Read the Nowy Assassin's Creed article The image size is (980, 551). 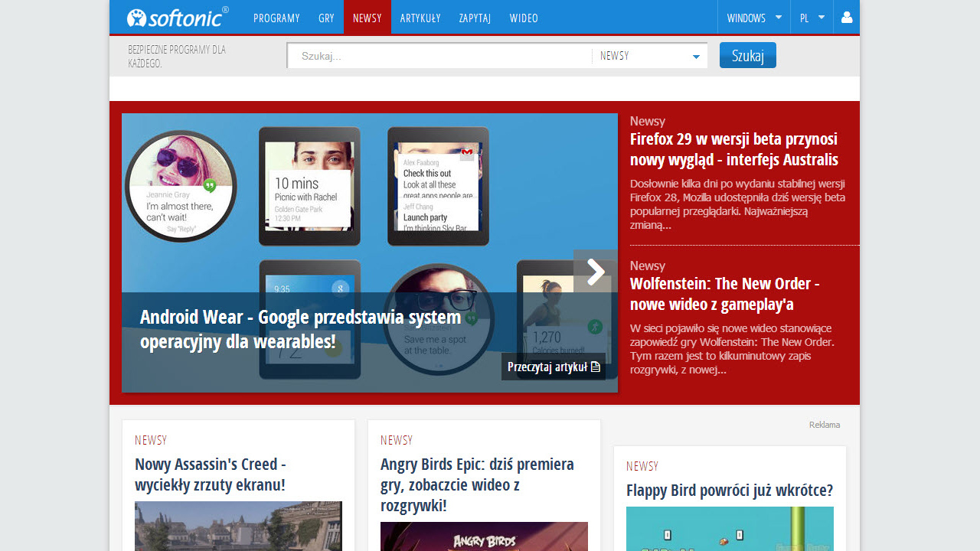coord(211,474)
